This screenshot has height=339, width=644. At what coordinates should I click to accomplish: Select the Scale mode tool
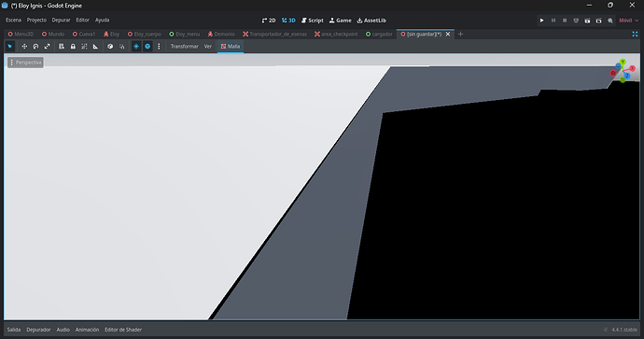[48, 47]
